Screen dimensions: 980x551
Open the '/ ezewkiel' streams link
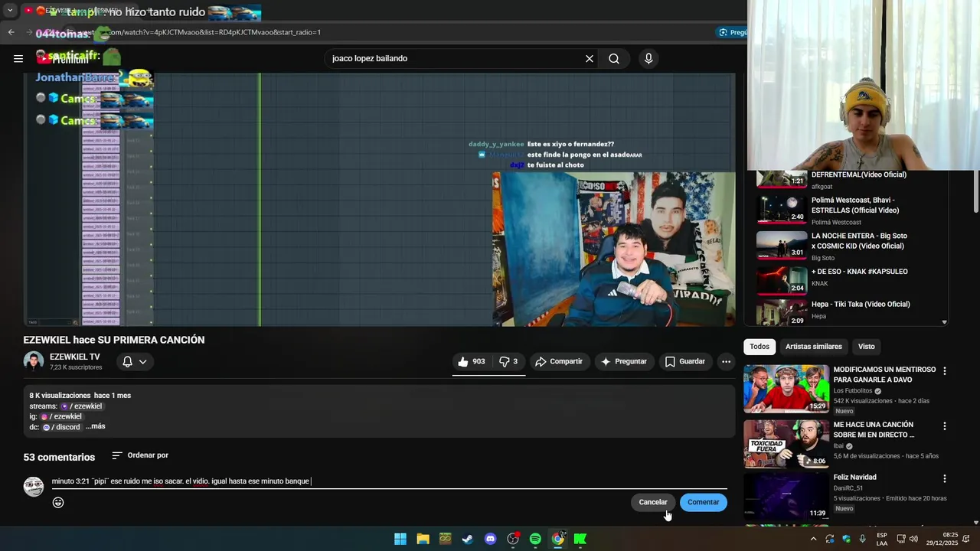click(82, 406)
